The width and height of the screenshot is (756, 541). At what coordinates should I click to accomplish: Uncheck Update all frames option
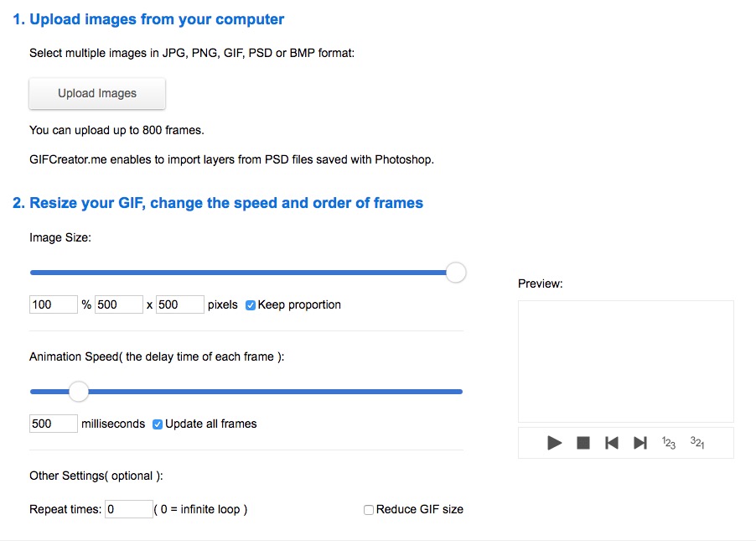158,424
